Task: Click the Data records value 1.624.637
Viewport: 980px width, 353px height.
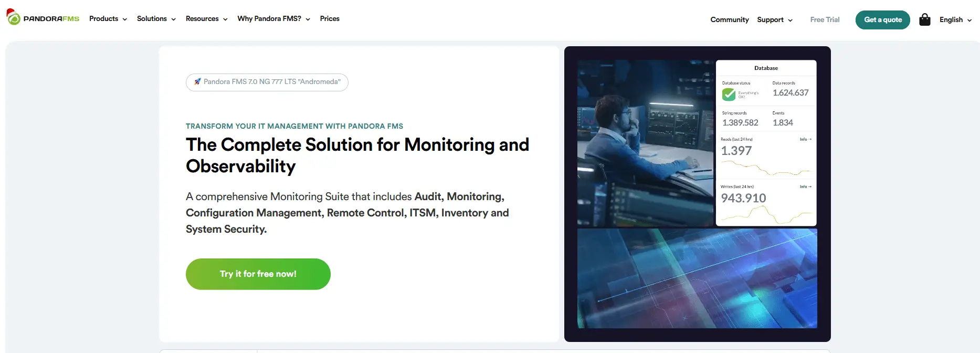Action: pyautogui.click(x=791, y=93)
